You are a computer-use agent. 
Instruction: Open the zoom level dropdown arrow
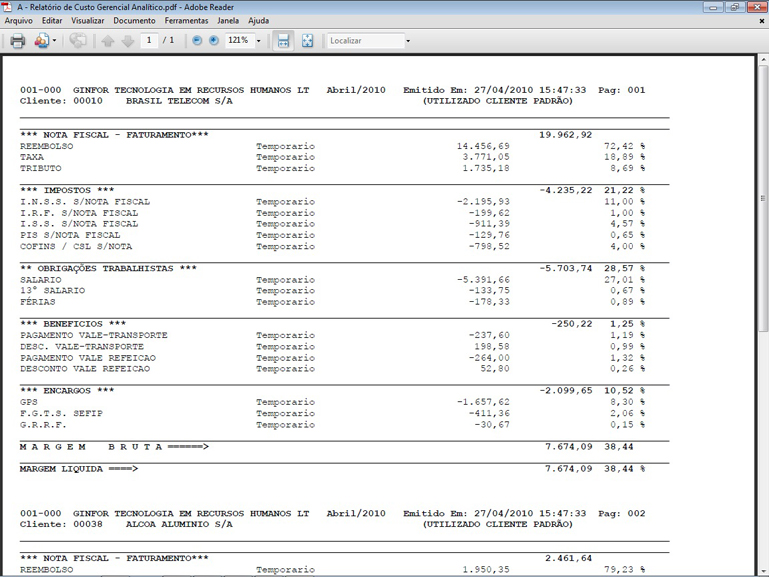[258, 41]
